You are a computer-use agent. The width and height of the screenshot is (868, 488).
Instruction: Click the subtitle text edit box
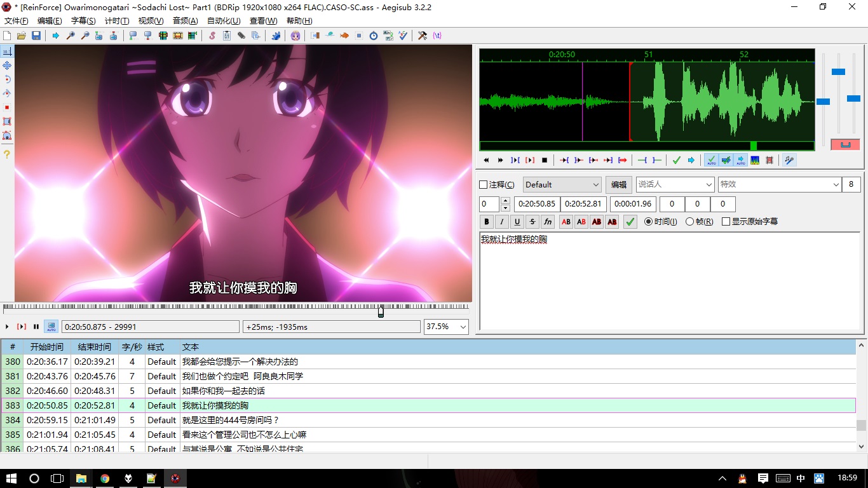pos(670,281)
